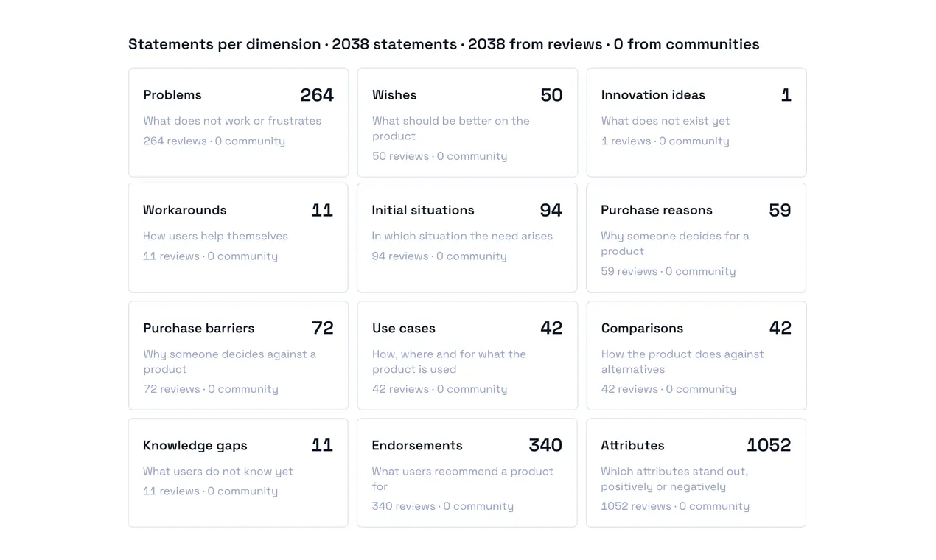The image size is (936, 560).
Task: Click "264 reviews · 0 community" line
Action: click(x=214, y=141)
